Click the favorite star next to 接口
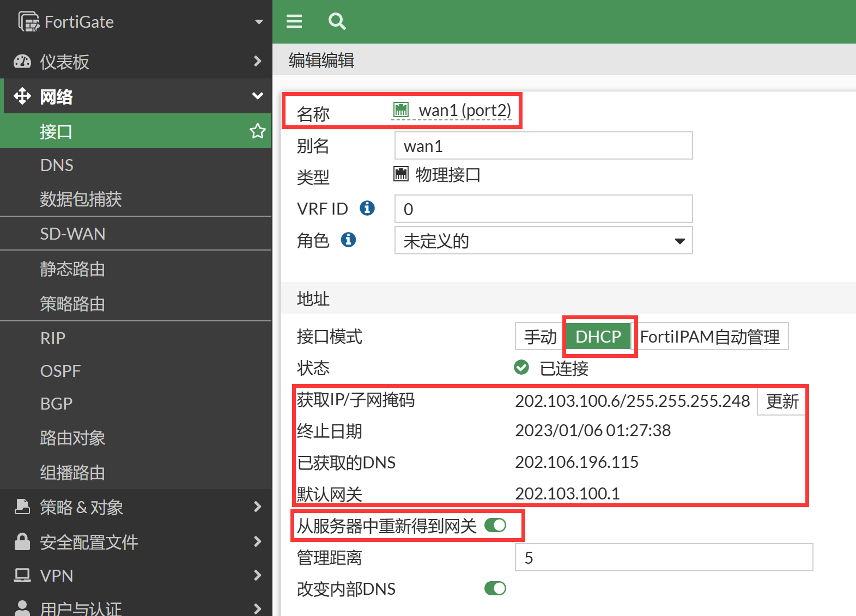 257,131
